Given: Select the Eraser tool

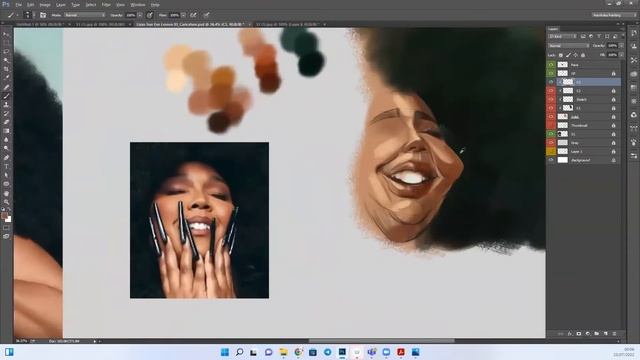Looking at the screenshot, I should click(x=6, y=122).
